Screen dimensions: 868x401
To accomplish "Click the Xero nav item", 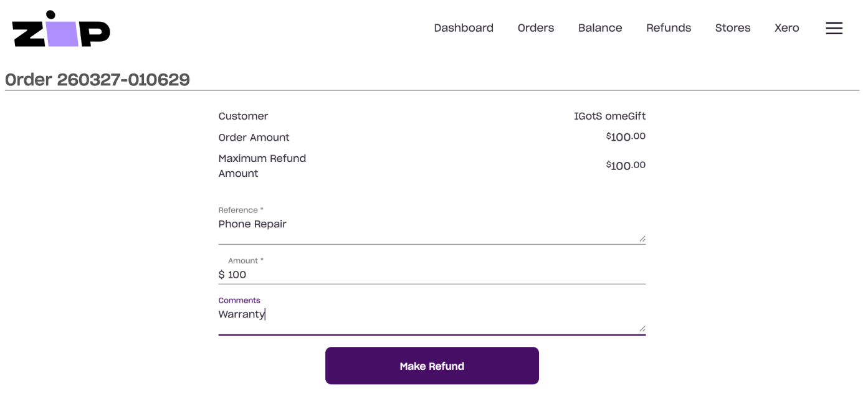I will 786,28.
